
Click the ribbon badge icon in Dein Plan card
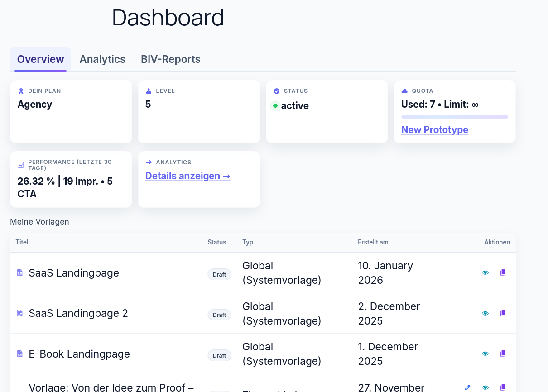[x=20, y=90]
